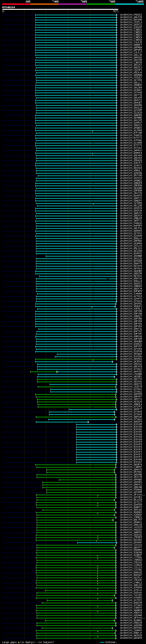Image resolution: width=146 pixels, height=644 pixels.
Task: Select the UniRef100_C6ZE78 label
Action: tap(131, 387)
